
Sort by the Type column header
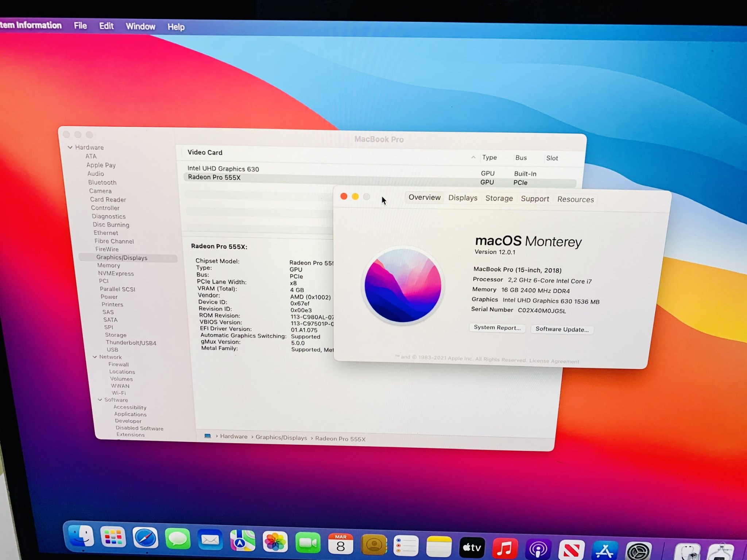pos(489,157)
